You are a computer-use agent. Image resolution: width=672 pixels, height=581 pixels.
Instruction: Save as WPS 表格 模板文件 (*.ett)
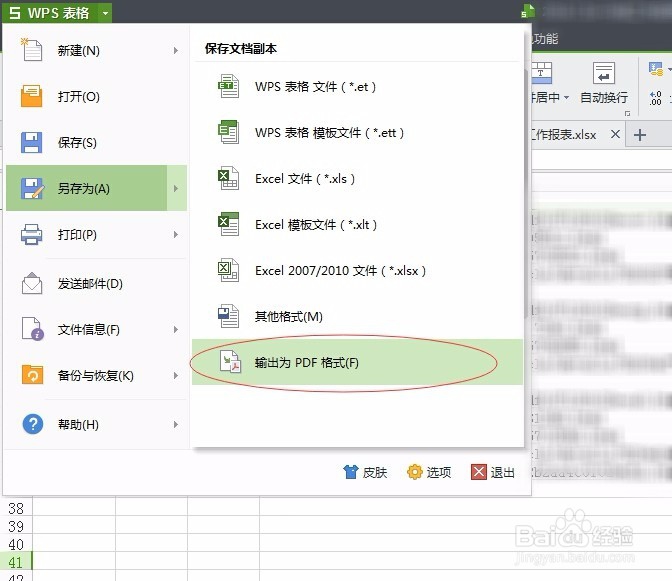tap(357, 132)
